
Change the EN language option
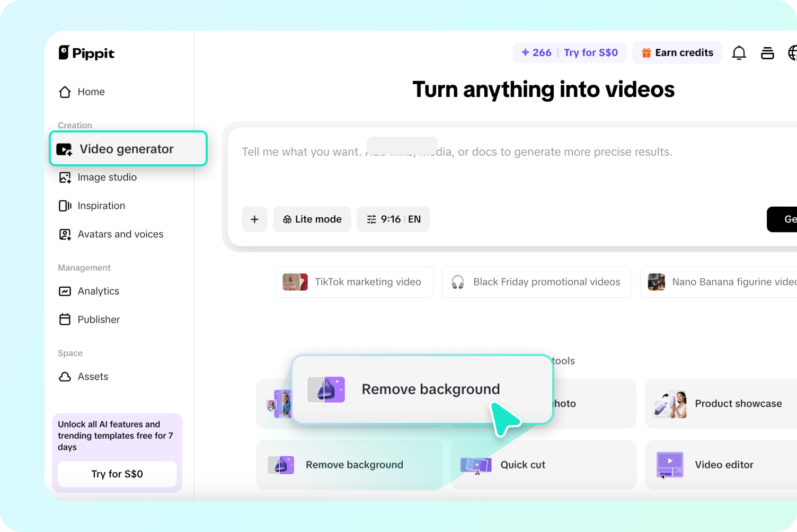pos(414,219)
